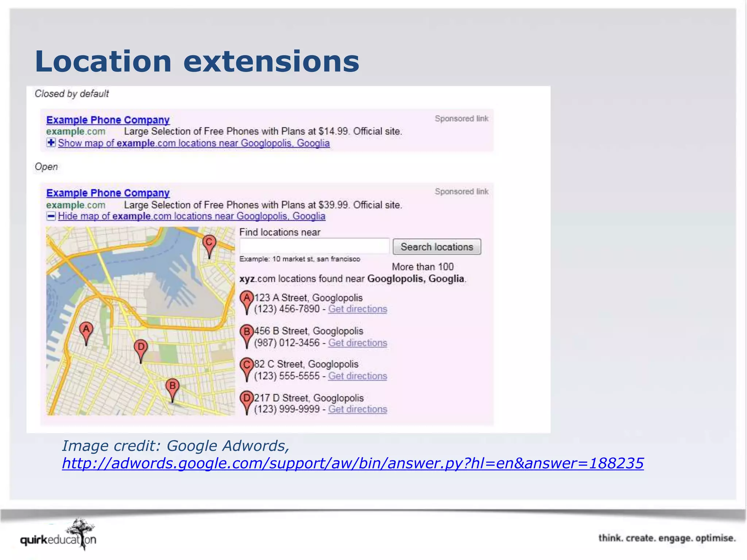Click marker A beside 123 A Street

coord(247,303)
